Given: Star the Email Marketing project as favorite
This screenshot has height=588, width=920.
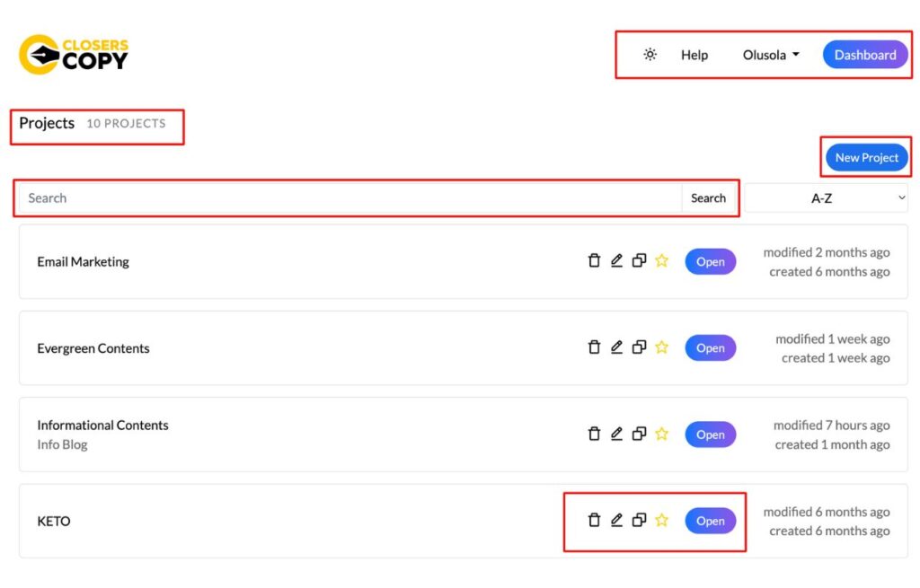Looking at the screenshot, I should coord(662,261).
